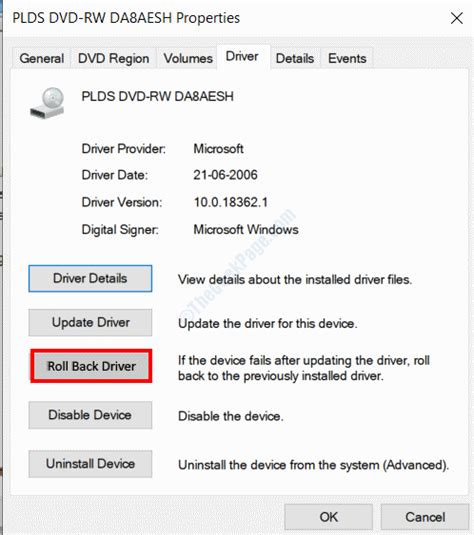Click the window title PLDS DVD-RW DA8AESH Properties
The image size is (474, 535).
pos(126,18)
